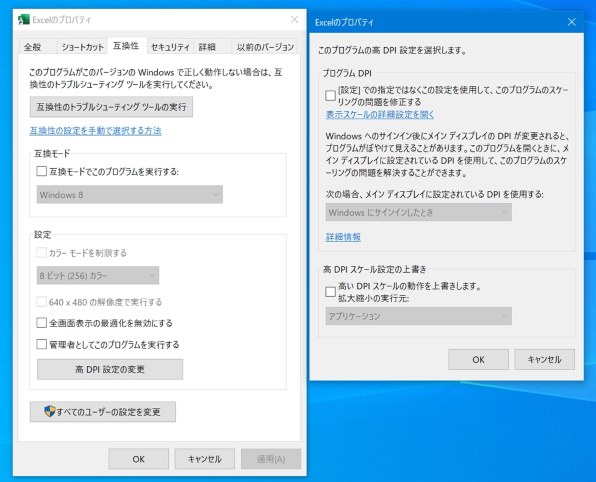Click the 互換モード group label

pyautogui.click(x=52, y=154)
